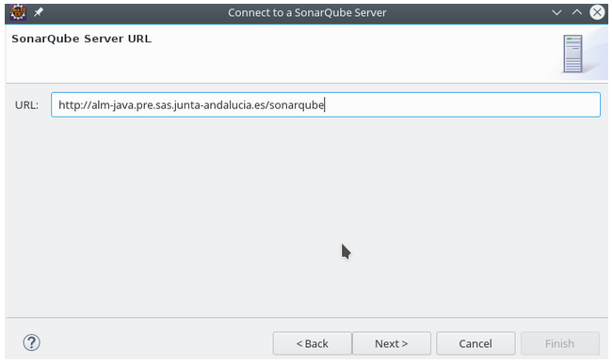Toggle the pin window icon in title bar
Image resolution: width=613 pixels, height=364 pixels.
coord(39,12)
